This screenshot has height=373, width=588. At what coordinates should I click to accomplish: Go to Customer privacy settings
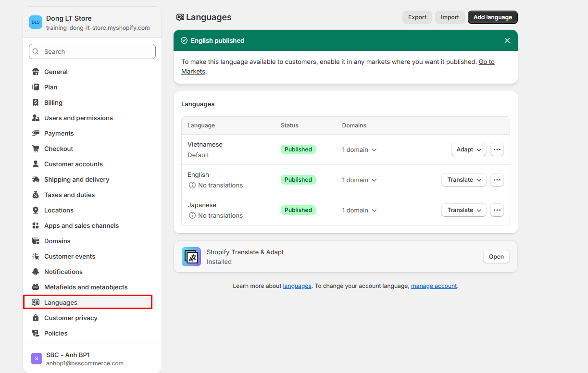click(x=71, y=318)
